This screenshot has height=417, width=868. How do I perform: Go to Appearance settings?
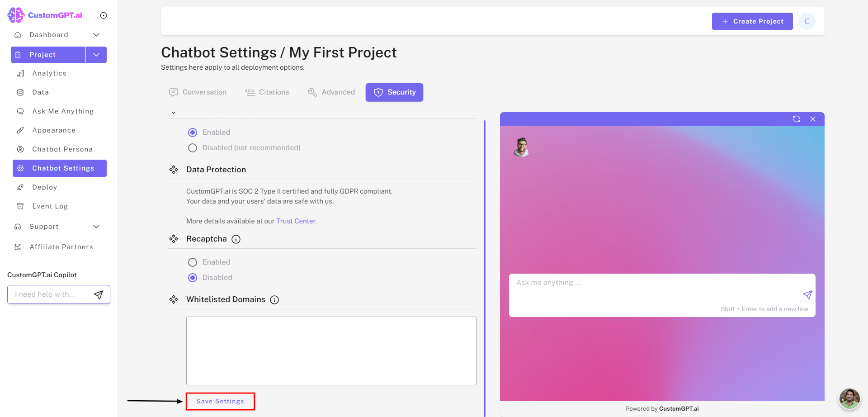point(54,130)
